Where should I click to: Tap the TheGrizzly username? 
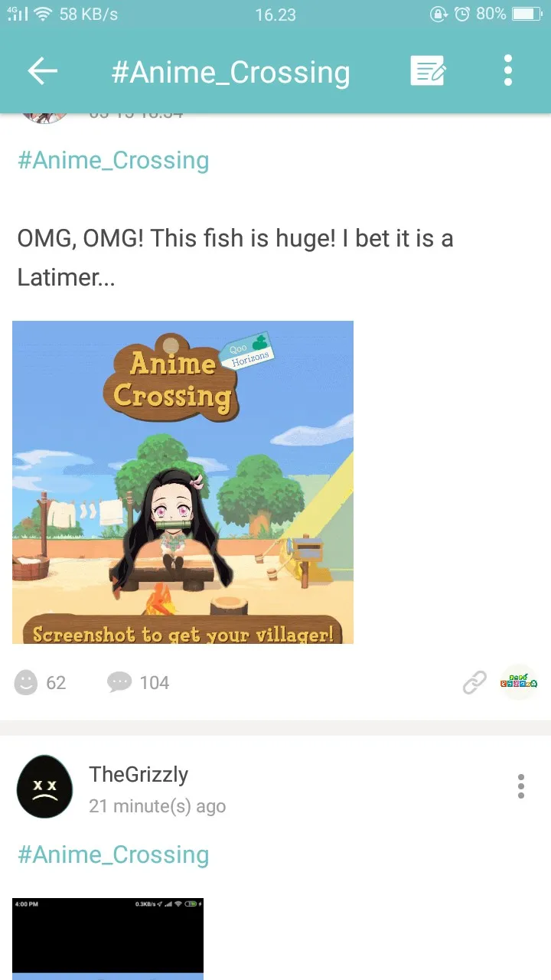[139, 774]
